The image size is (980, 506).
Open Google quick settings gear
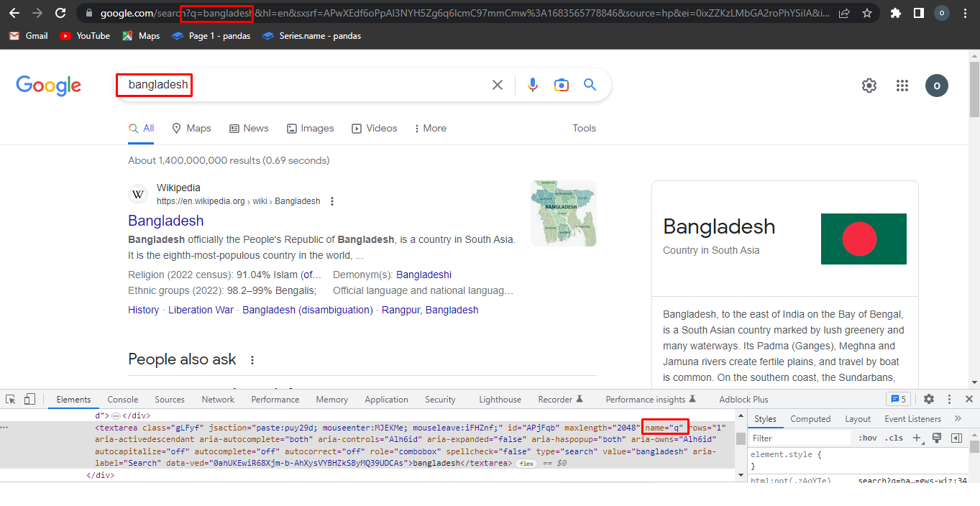tap(869, 86)
